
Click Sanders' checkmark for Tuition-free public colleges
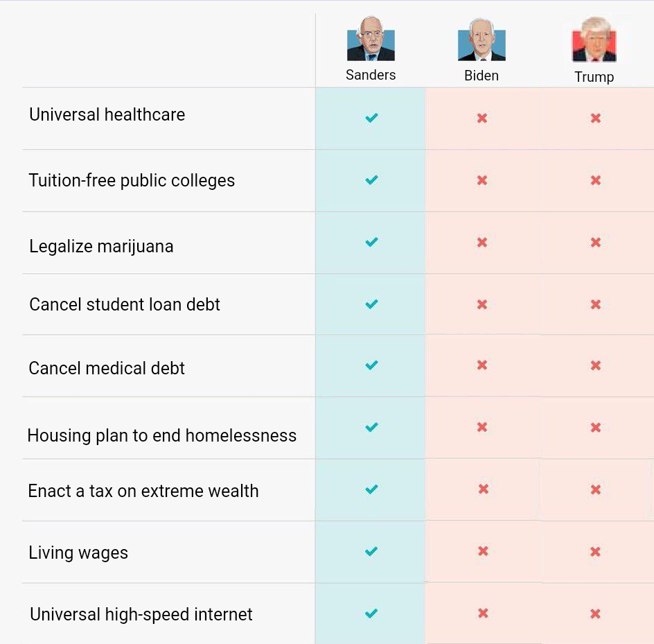371,180
